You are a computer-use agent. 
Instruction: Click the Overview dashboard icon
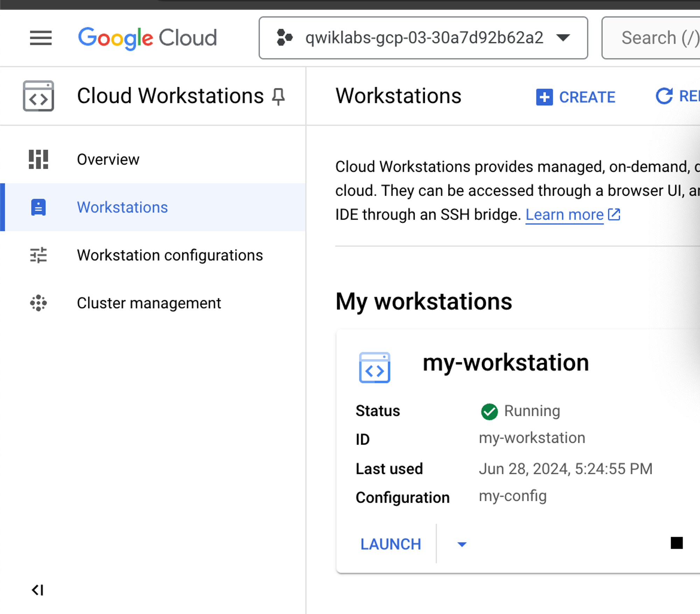(38, 160)
